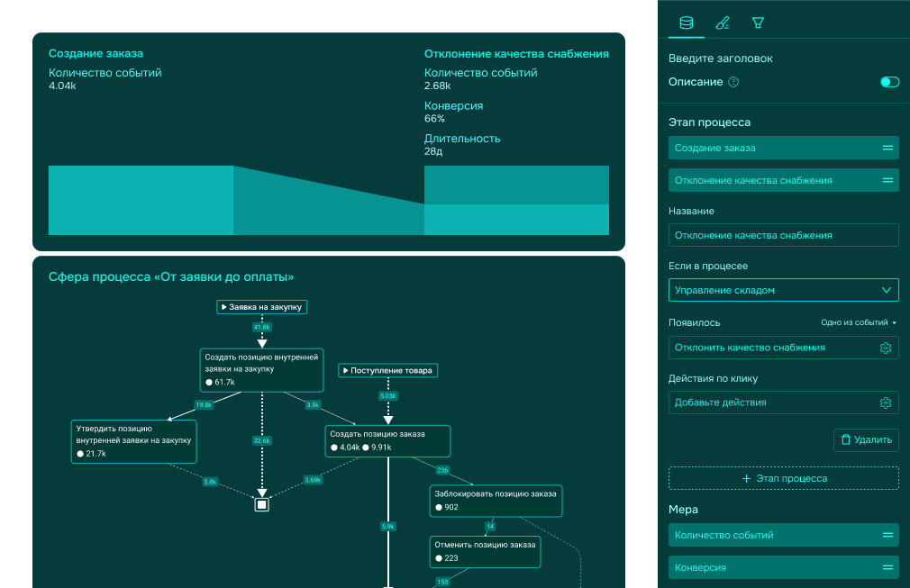This screenshot has height=588, width=910.
Task: Grab the drag handle on Создание заказа stage
Action: (x=887, y=148)
